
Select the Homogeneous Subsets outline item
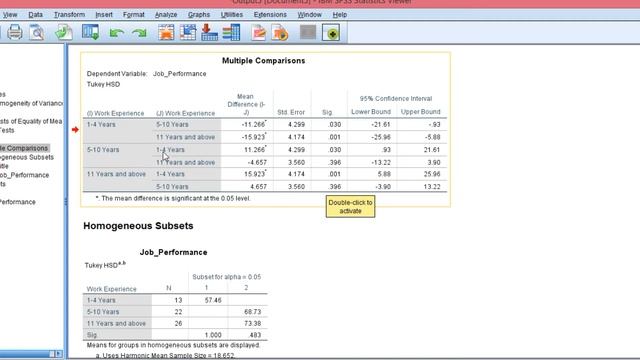(27, 157)
